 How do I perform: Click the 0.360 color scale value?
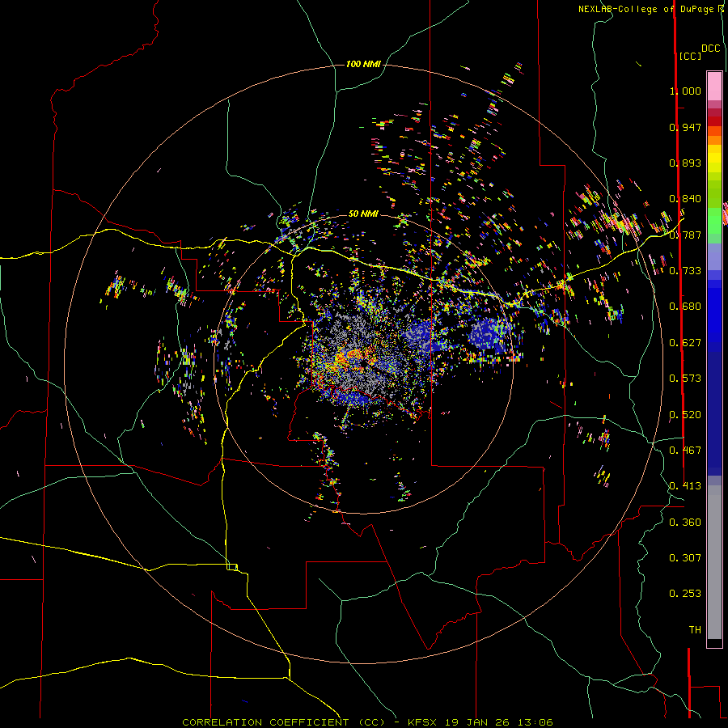(x=685, y=523)
